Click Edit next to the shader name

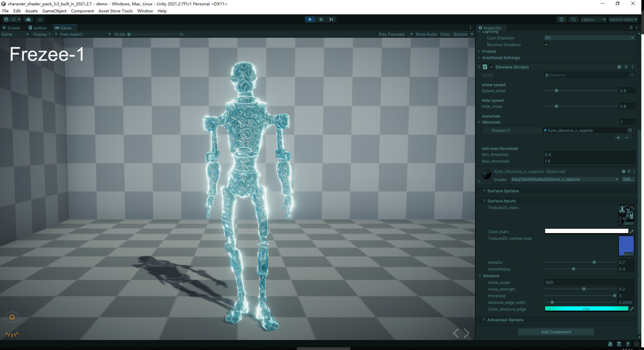[628, 179]
